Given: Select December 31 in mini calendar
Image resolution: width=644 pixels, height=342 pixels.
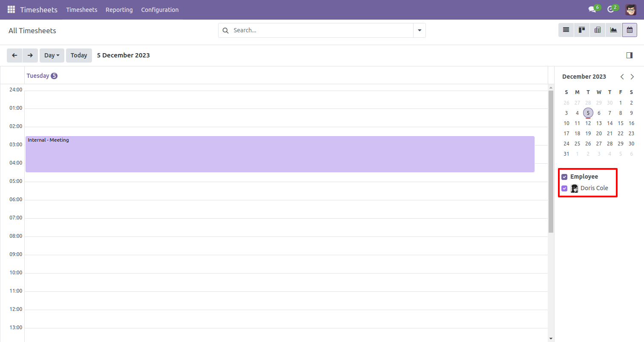Looking at the screenshot, I should pos(566,154).
